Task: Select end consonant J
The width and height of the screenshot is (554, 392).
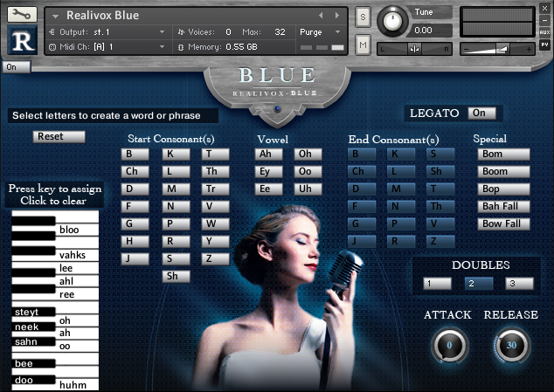Action: click(362, 241)
